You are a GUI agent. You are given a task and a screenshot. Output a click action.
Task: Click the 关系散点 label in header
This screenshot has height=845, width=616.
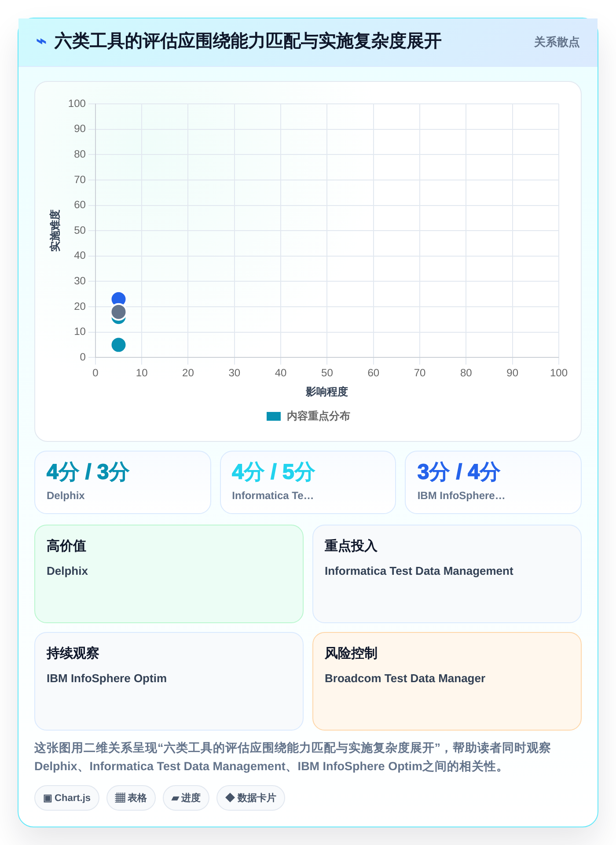coord(557,42)
